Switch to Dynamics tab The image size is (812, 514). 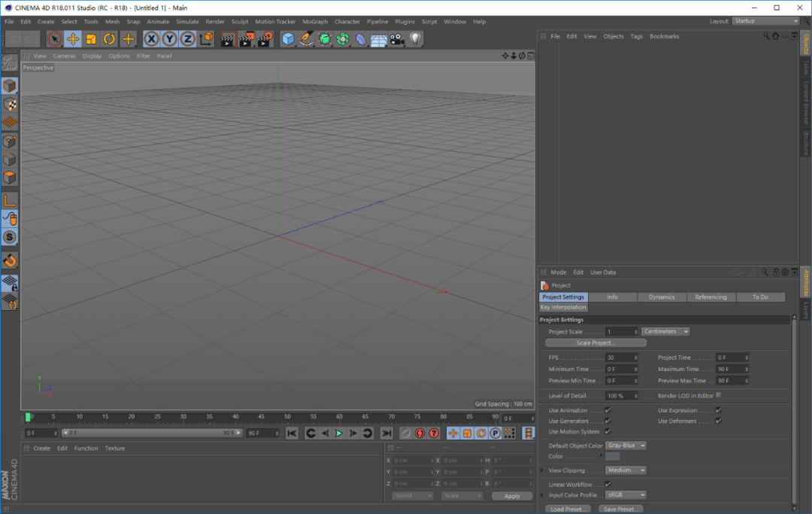point(662,297)
